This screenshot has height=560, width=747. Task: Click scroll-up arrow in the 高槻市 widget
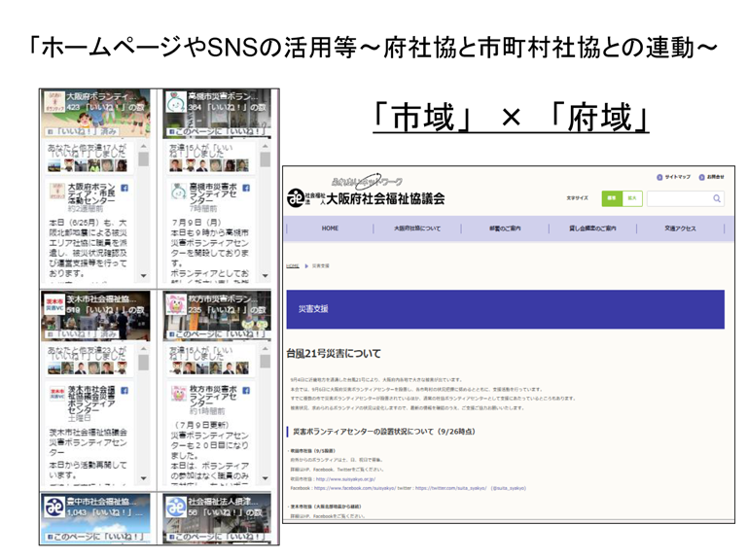[x=266, y=145]
